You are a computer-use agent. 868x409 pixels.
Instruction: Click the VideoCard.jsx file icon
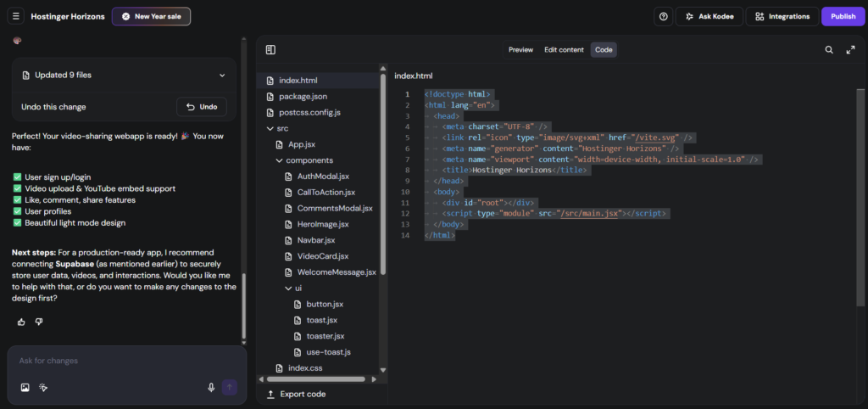pos(288,256)
